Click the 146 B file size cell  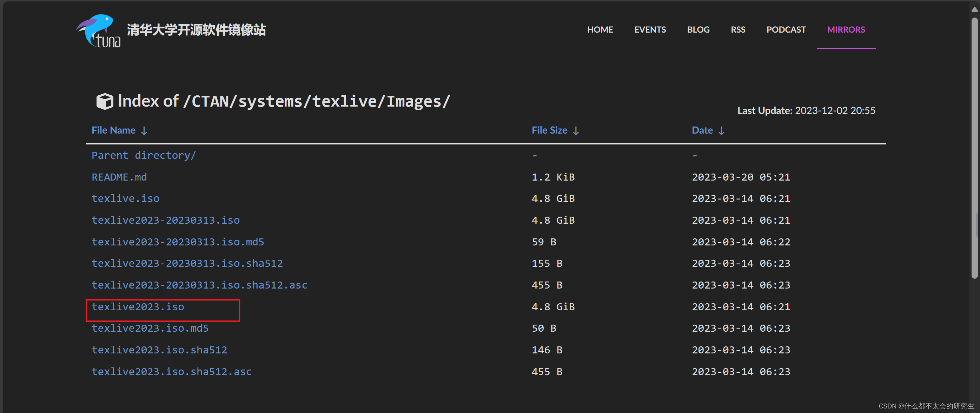click(547, 350)
